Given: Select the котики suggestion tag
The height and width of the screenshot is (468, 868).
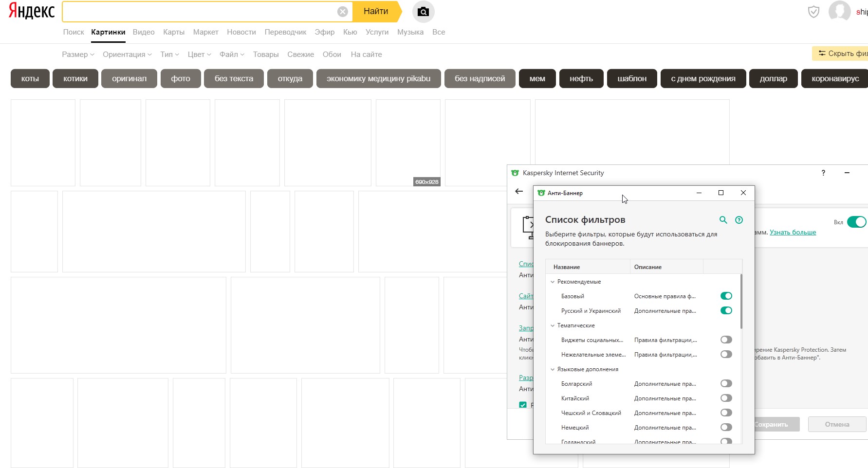Looking at the screenshot, I should click(75, 78).
